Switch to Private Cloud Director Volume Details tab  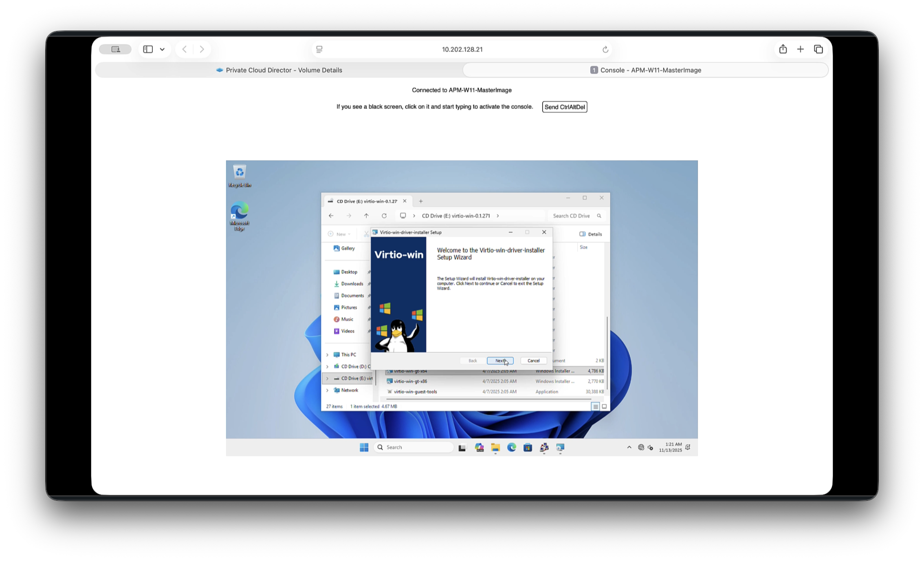tap(279, 70)
